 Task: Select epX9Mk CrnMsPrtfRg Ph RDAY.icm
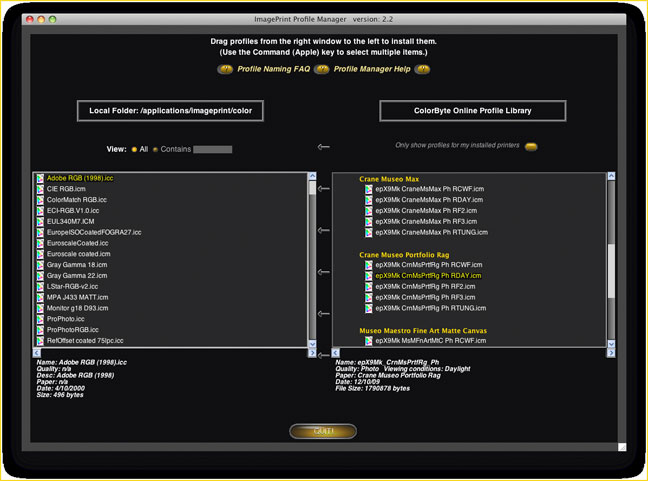pyautogui.click(x=428, y=276)
